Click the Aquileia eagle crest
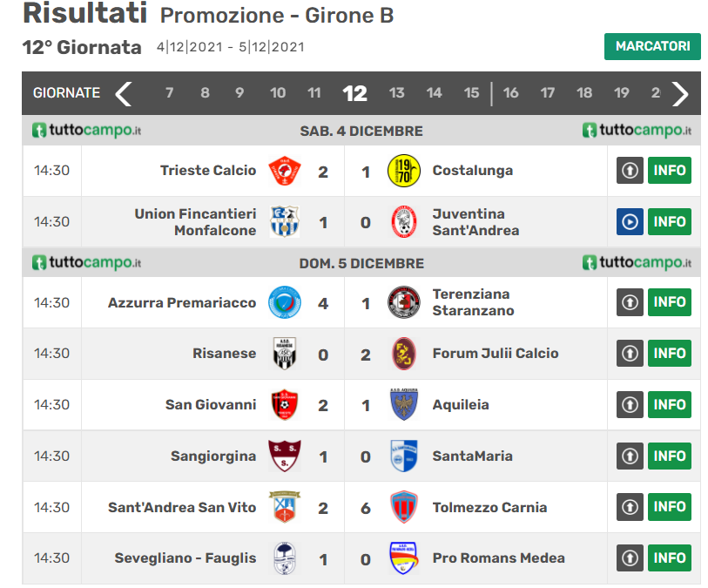This screenshot has height=588, width=708. tap(404, 405)
